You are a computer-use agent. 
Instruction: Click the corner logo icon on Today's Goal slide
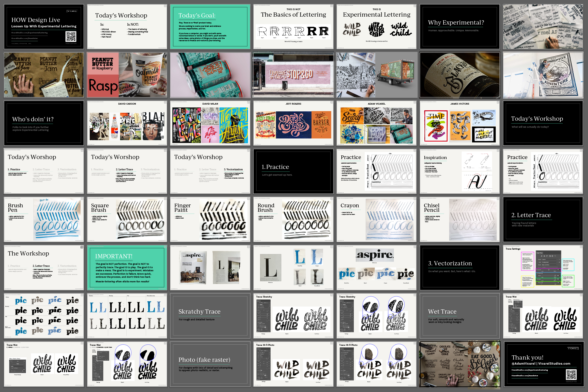pyautogui.click(x=249, y=6)
